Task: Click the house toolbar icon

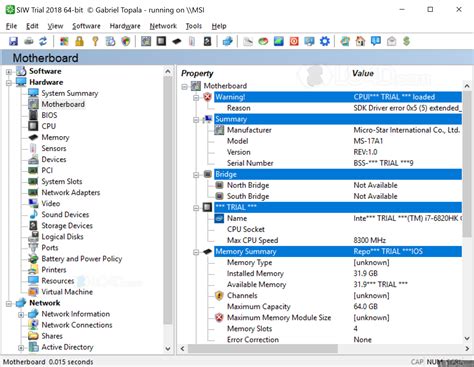Action: click(360, 41)
